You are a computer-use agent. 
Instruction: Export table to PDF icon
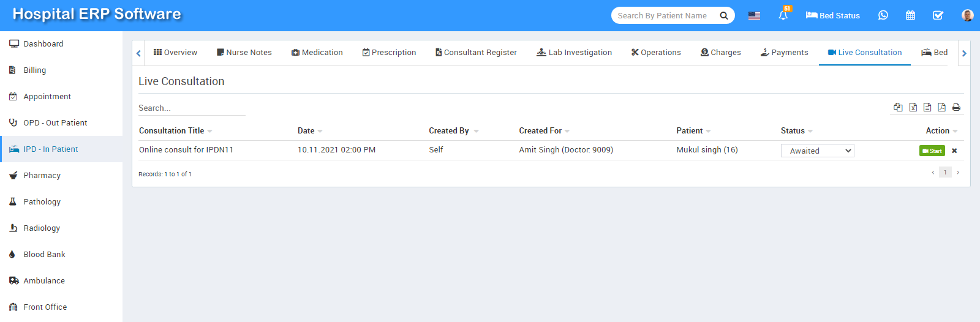[941, 107]
